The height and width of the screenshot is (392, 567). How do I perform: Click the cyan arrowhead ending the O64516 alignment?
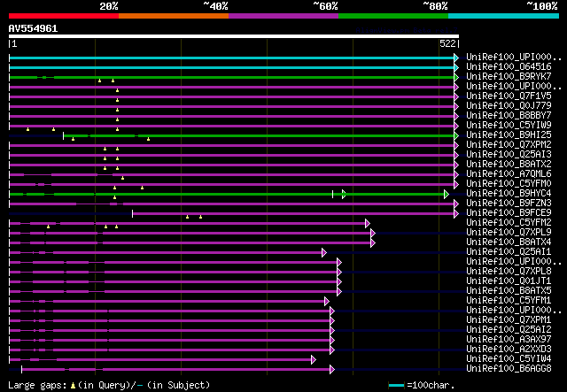pos(456,67)
